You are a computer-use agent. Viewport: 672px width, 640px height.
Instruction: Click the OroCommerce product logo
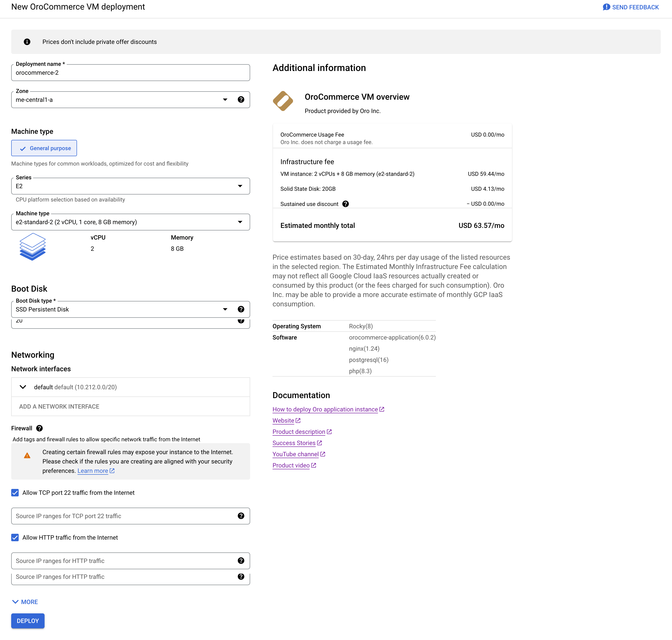coord(283,101)
